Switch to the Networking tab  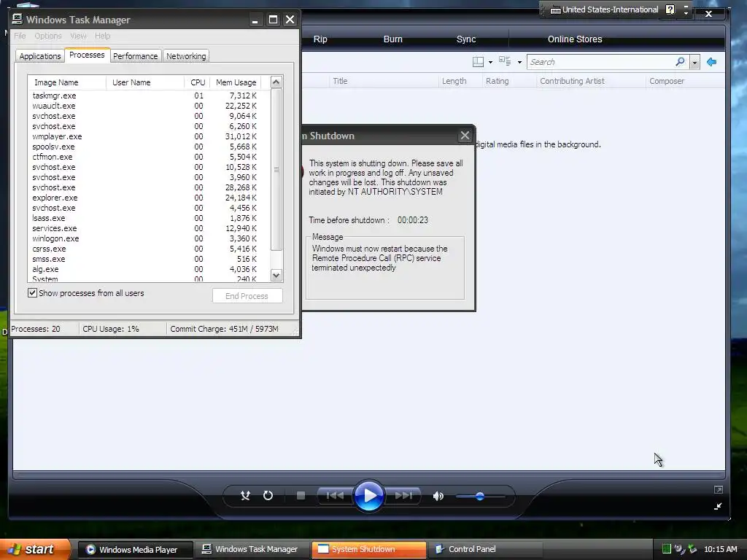point(186,55)
